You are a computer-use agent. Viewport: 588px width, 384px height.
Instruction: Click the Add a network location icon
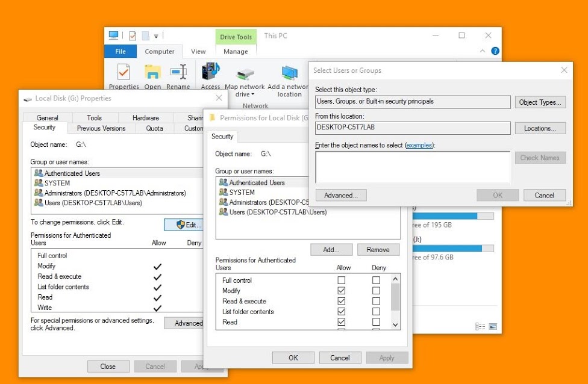pyautogui.click(x=289, y=73)
